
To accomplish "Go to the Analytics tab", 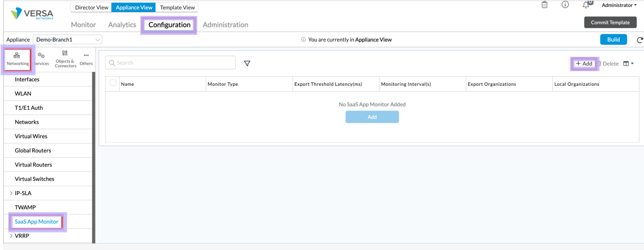I will pyautogui.click(x=122, y=25).
